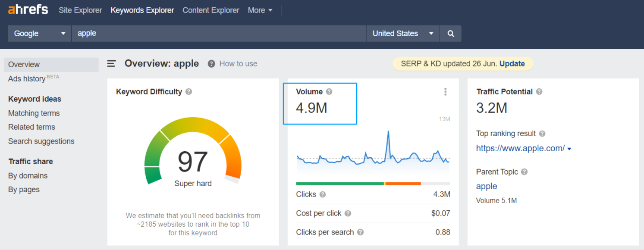
Task: Open the United States location dropdown
Action: [402, 33]
